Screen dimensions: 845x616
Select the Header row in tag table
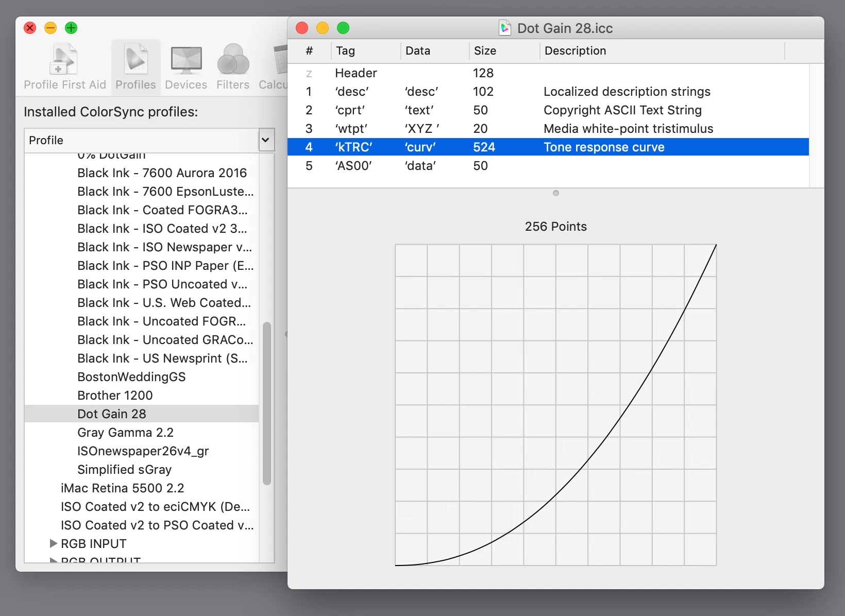(548, 73)
